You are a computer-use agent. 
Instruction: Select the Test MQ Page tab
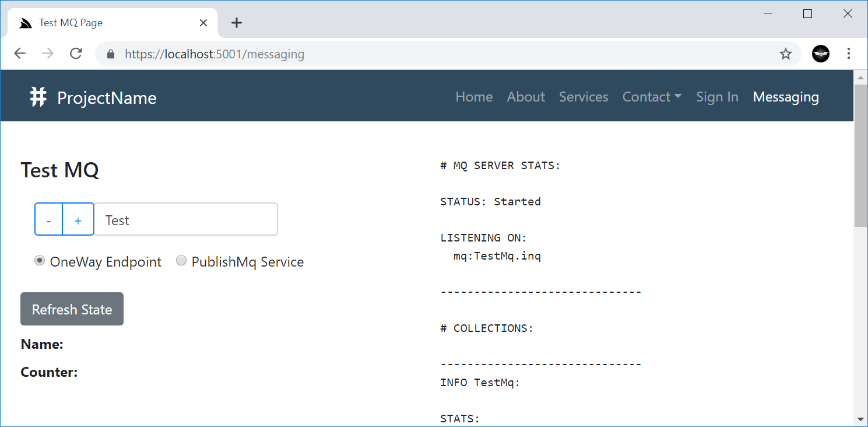(x=113, y=23)
